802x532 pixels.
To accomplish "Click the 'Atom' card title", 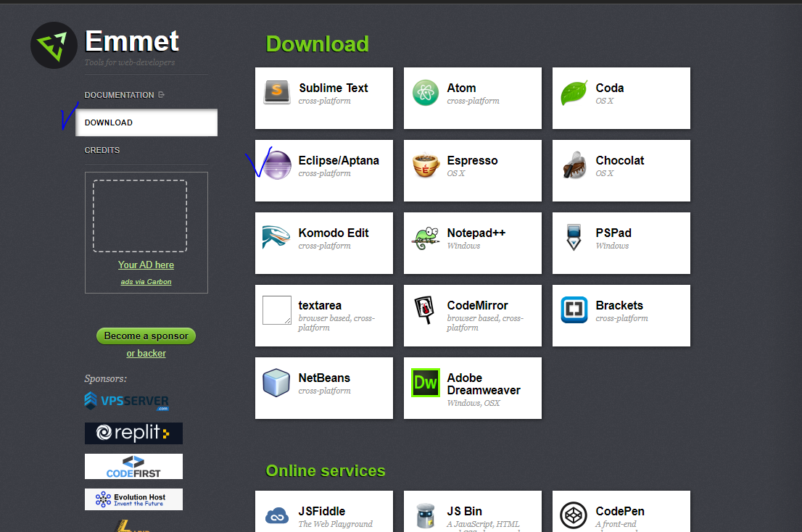I will coord(461,88).
